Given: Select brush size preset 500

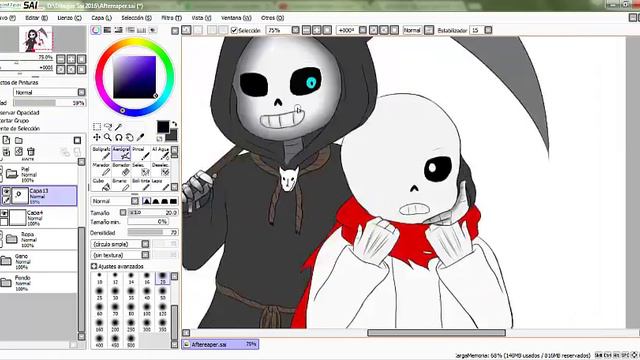Looking at the screenshot, I should pyautogui.click(x=131, y=341).
